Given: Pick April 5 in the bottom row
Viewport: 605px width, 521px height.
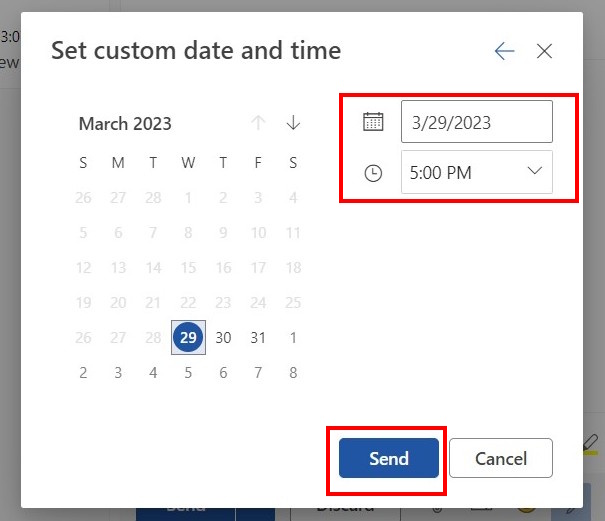Looking at the screenshot, I should point(188,373).
